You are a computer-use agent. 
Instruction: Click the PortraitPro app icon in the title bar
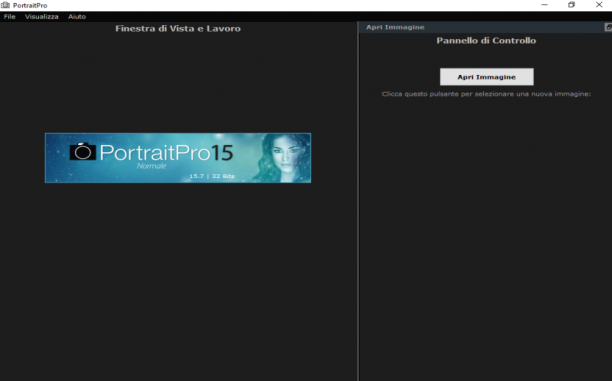[x=5, y=5]
